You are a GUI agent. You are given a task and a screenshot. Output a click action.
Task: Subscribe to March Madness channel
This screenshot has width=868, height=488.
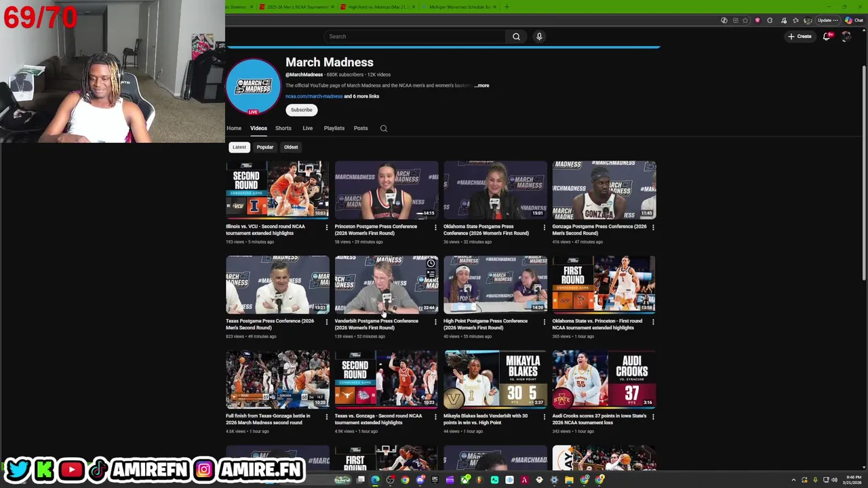(x=302, y=110)
